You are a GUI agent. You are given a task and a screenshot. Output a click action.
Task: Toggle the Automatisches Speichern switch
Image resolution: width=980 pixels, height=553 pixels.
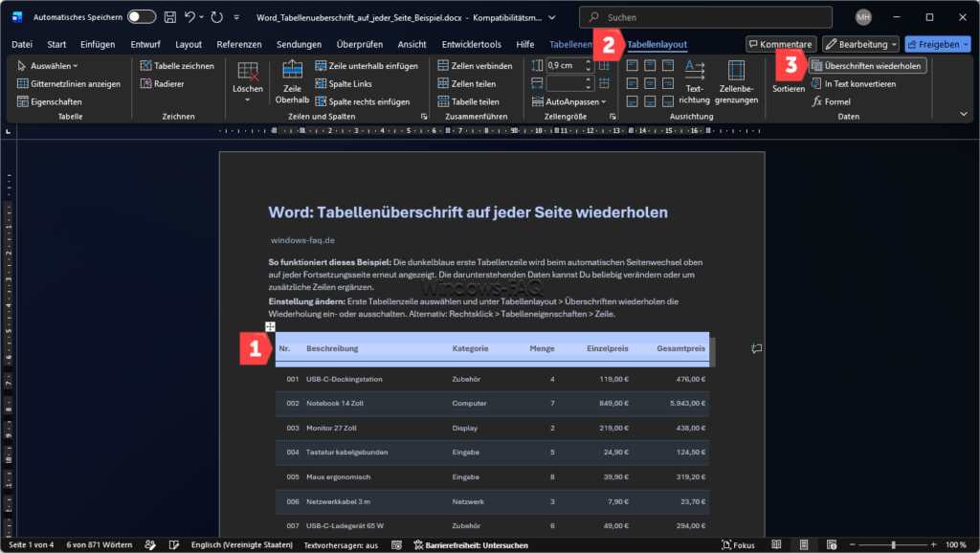(142, 17)
